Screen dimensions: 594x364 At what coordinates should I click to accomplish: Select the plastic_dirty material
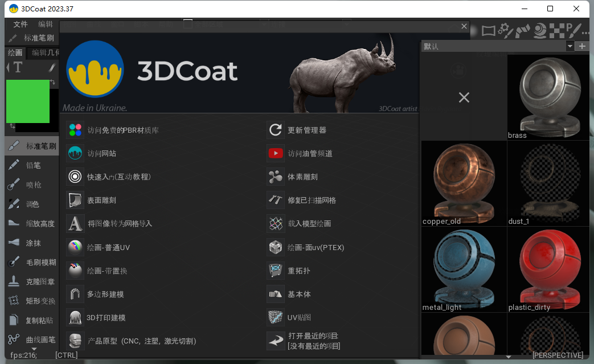point(548,269)
